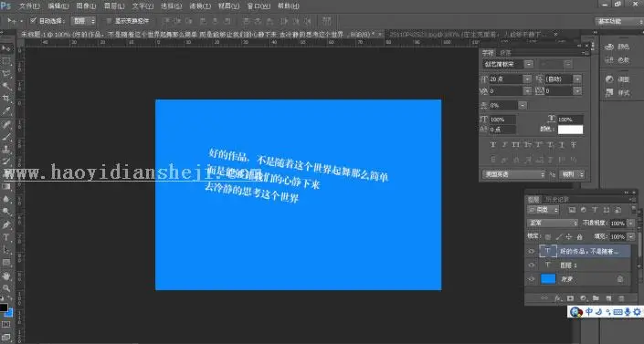Open the IME toolbar settings gear

[x=637, y=312]
